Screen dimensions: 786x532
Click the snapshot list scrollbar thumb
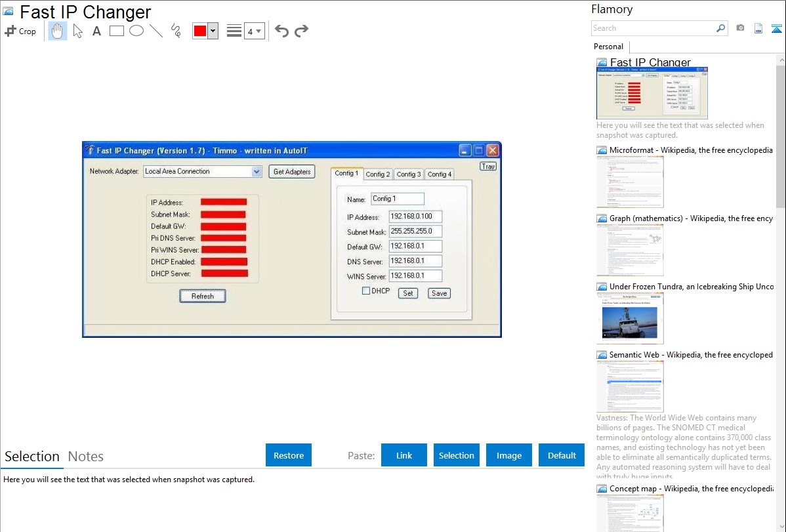[781, 135]
